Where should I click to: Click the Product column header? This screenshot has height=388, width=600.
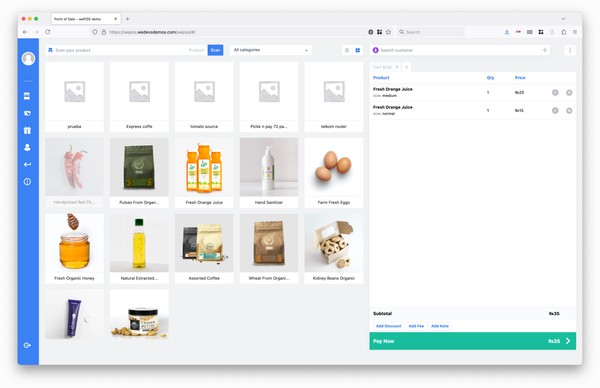click(x=381, y=78)
